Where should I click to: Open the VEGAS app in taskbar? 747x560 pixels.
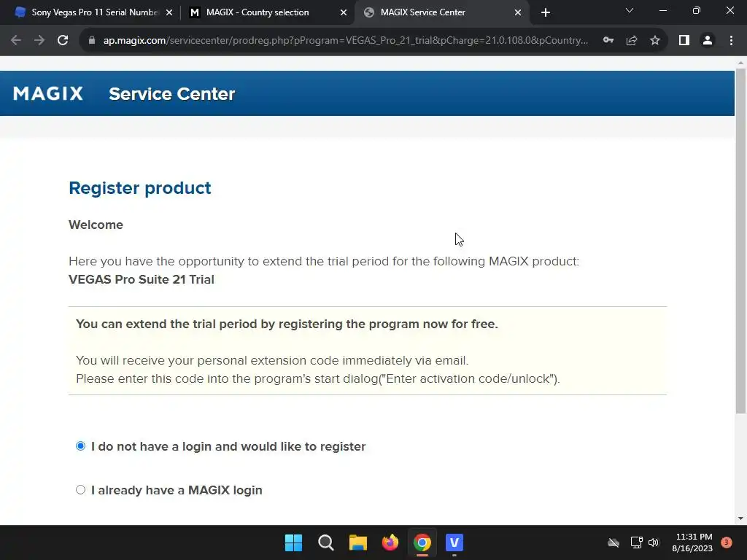(x=454, y=542)
